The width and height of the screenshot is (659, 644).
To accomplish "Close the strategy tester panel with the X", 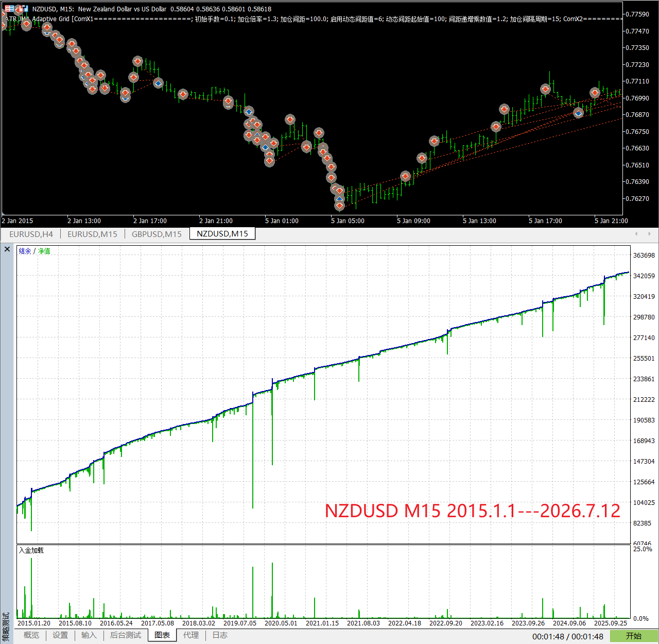I will [x=7, y=249].
